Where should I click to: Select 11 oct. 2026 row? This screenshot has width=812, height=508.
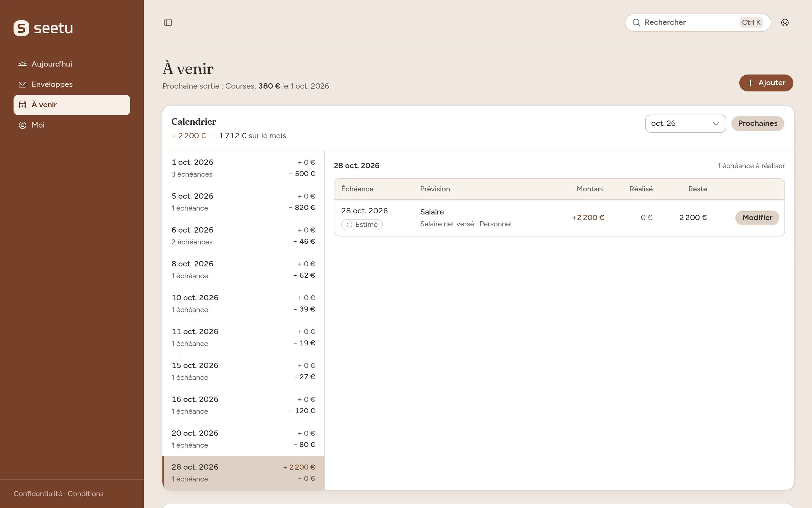pos(243,338)
